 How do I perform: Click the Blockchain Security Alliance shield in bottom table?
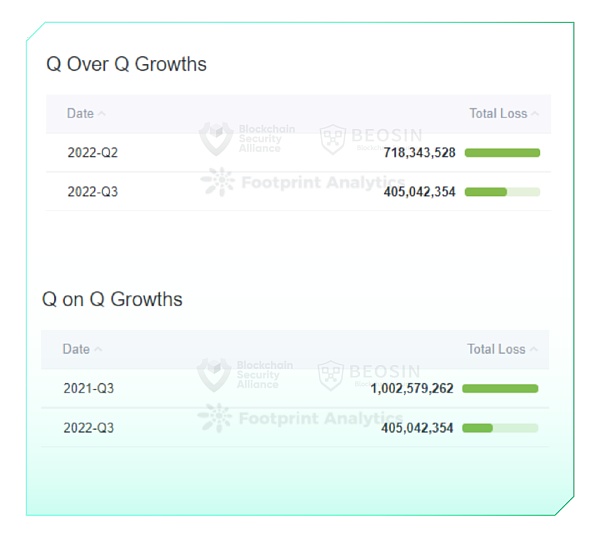tap(214, 375)
